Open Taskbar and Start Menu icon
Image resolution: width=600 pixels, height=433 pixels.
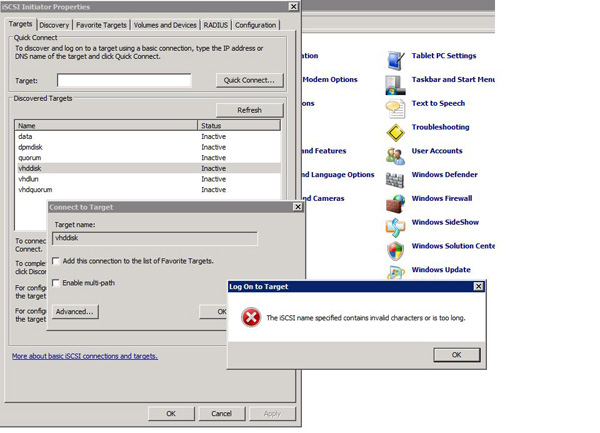[395, 85]
